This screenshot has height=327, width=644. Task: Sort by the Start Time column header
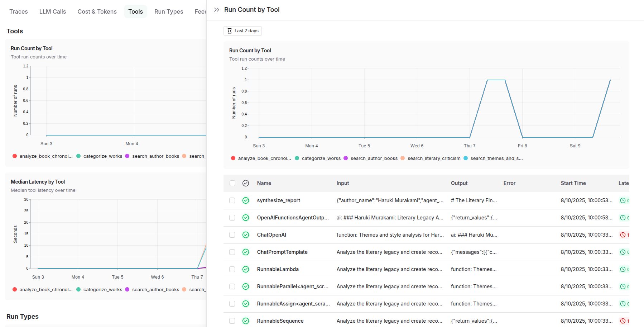point(573,183)
